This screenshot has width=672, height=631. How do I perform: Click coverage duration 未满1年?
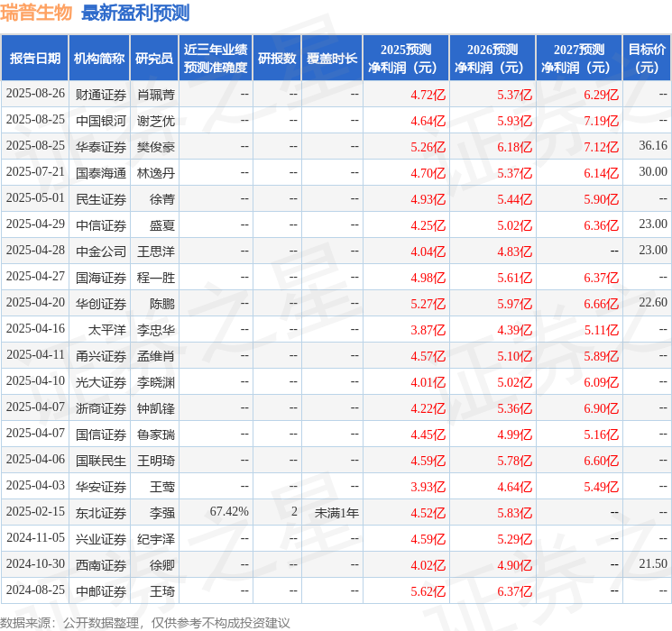click(336, 513)
